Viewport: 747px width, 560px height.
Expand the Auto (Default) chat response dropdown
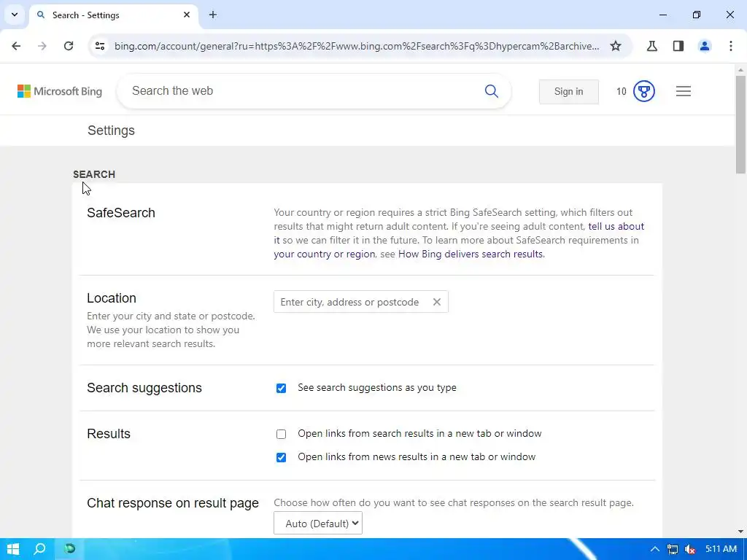[318, 524]
